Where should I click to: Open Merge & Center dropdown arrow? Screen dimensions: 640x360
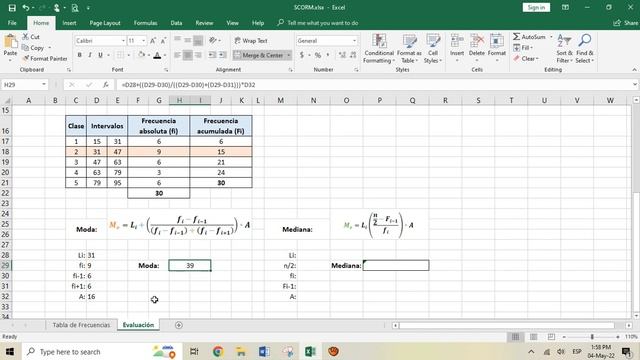click(x=289, y=55)
